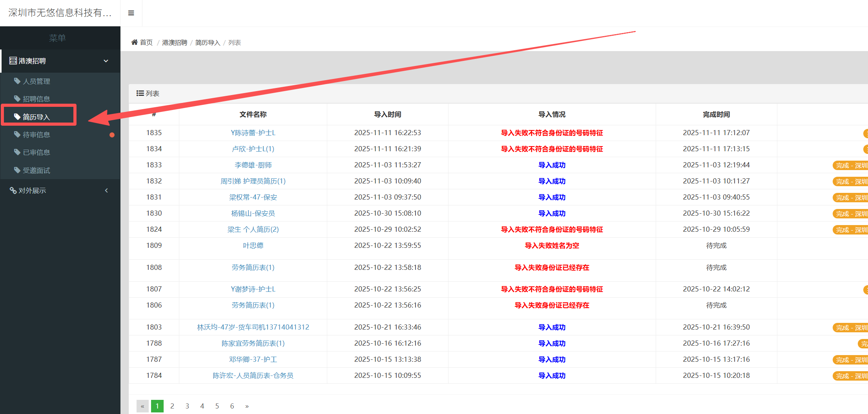Click the 完成 - 深圳 badge for row 1833
Viewport: 868px width, 414px height.
[850, 165]
